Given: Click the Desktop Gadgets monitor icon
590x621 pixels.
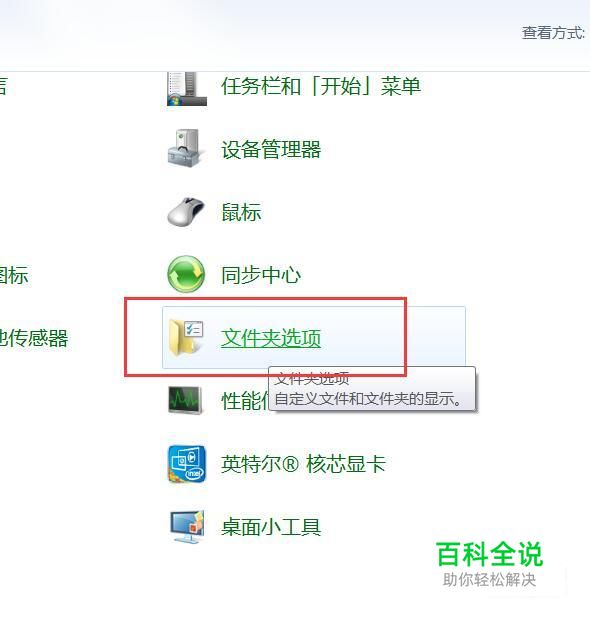Looking at the screenshot, I should pos(187,527).
